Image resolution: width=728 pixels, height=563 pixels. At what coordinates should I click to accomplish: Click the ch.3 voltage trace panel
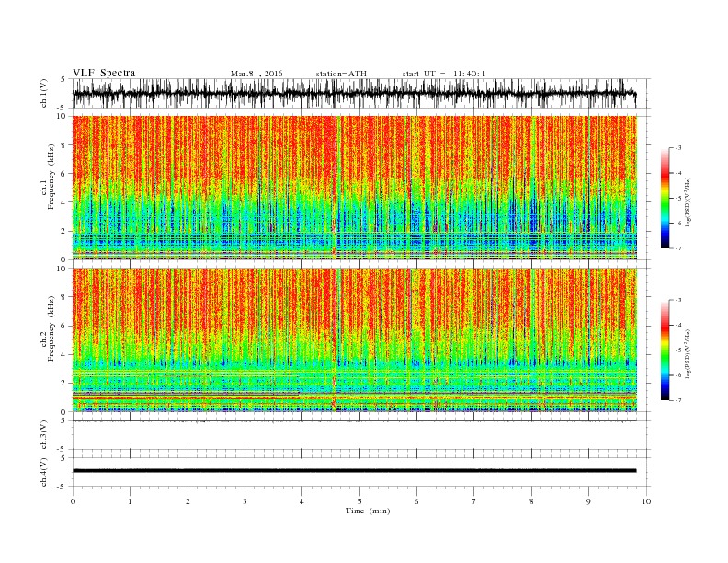point(361,435)
